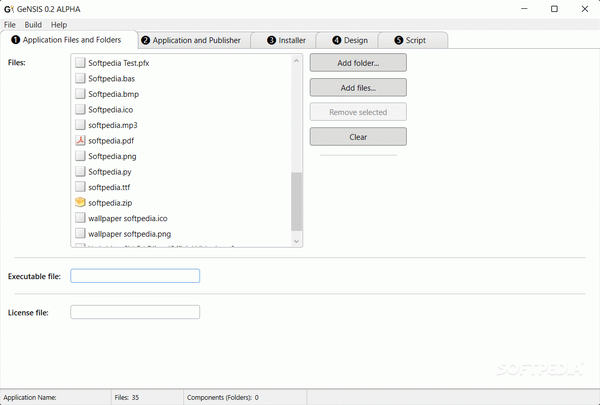This screenshot has height=405, width=600.
Task: Select the softpedia.mp3 file name
Action: click(x=112, y=125)
